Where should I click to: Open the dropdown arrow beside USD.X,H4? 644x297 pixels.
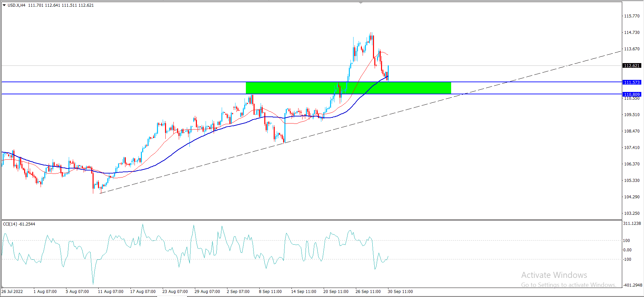[x=4, y=5]
